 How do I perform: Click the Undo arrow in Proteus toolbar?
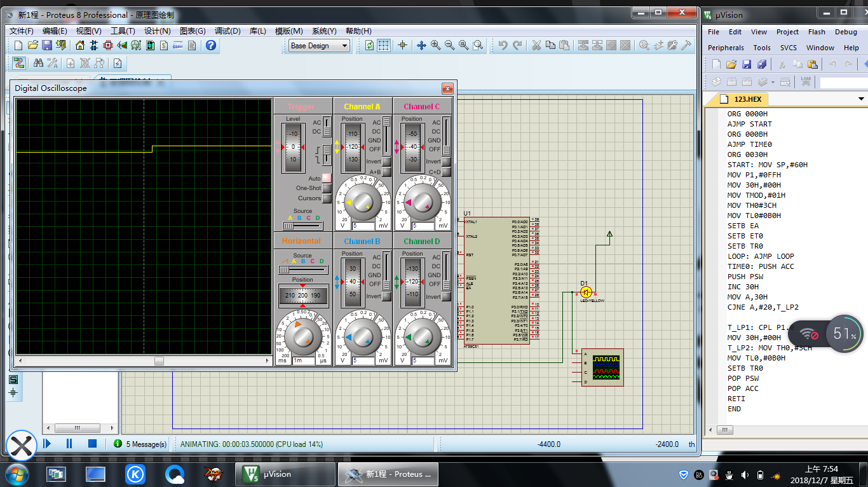tap(503, 45)
